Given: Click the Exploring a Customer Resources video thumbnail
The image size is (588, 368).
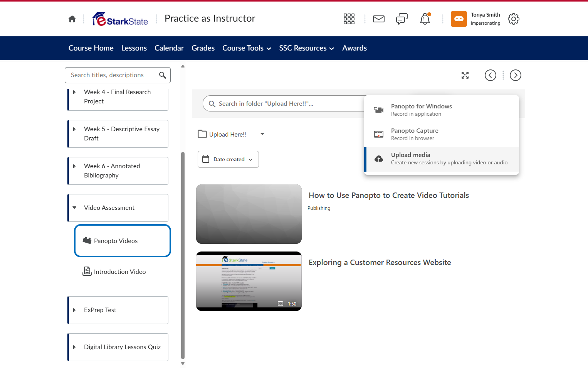Looking at the screenshot, I should pos(249,281).
